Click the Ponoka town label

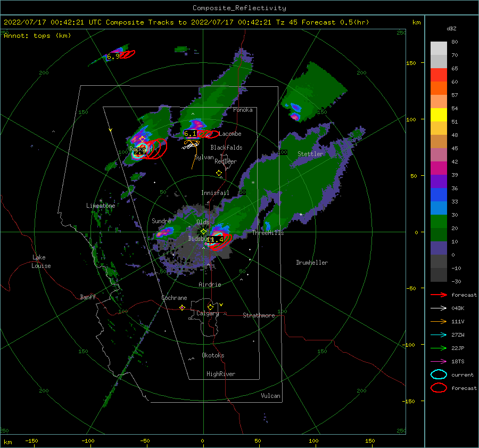pos(243,110)
